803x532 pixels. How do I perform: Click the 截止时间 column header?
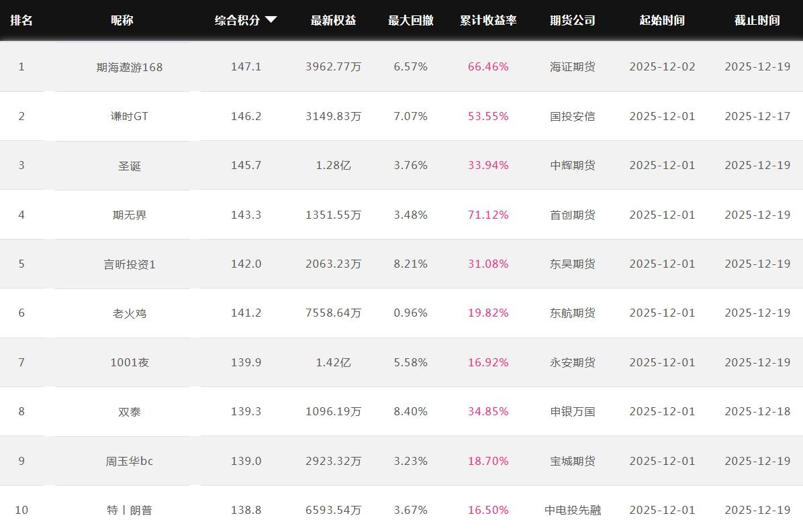click(757, 20)
